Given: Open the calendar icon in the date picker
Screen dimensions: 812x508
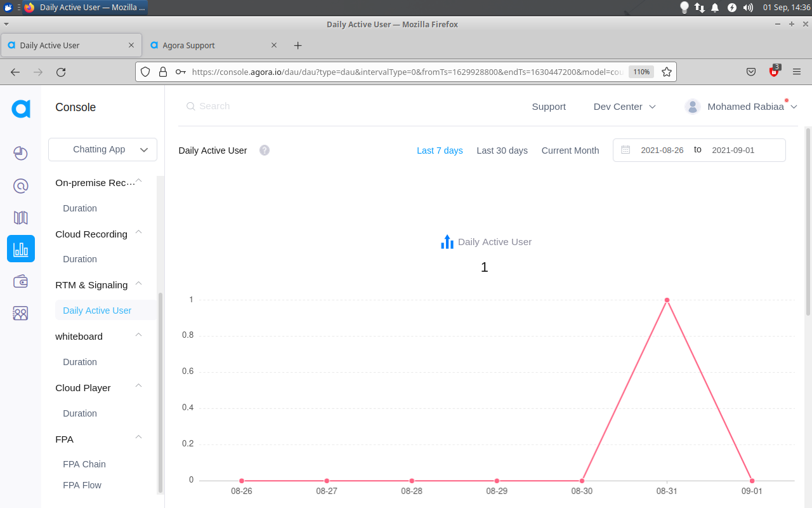Looking at the screenshot, I should tap(625, 150).
